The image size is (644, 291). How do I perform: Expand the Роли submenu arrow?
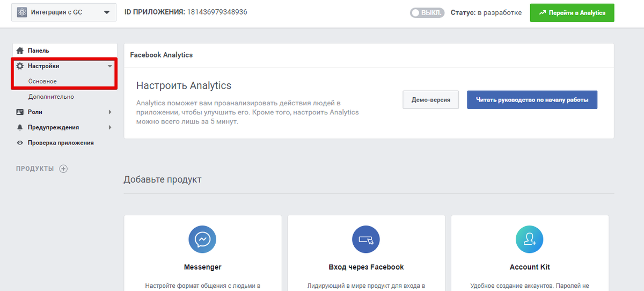point(109,112)
